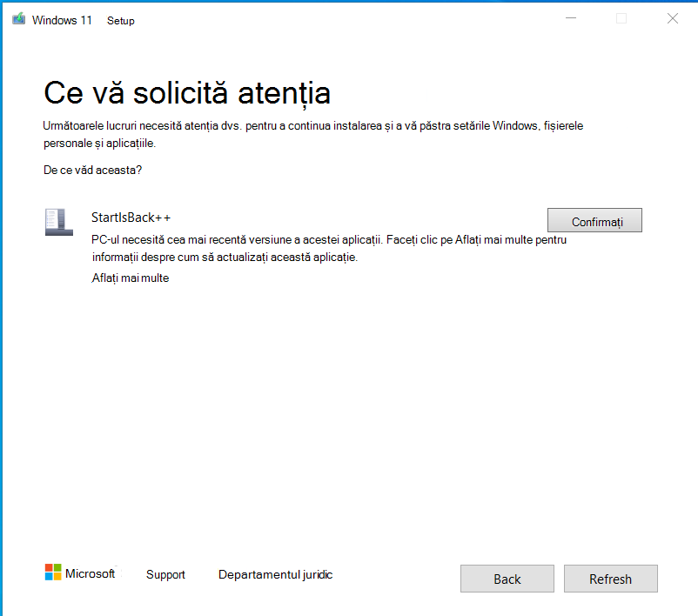Click the Windows 11 Setup title bar icon
The image size is (698, 616).
click(18, 19)
